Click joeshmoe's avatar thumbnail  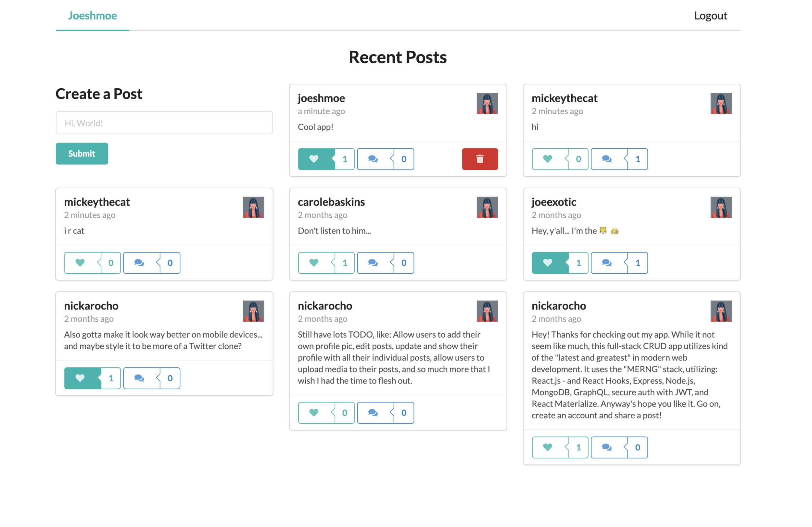click(x=487, y=103)
